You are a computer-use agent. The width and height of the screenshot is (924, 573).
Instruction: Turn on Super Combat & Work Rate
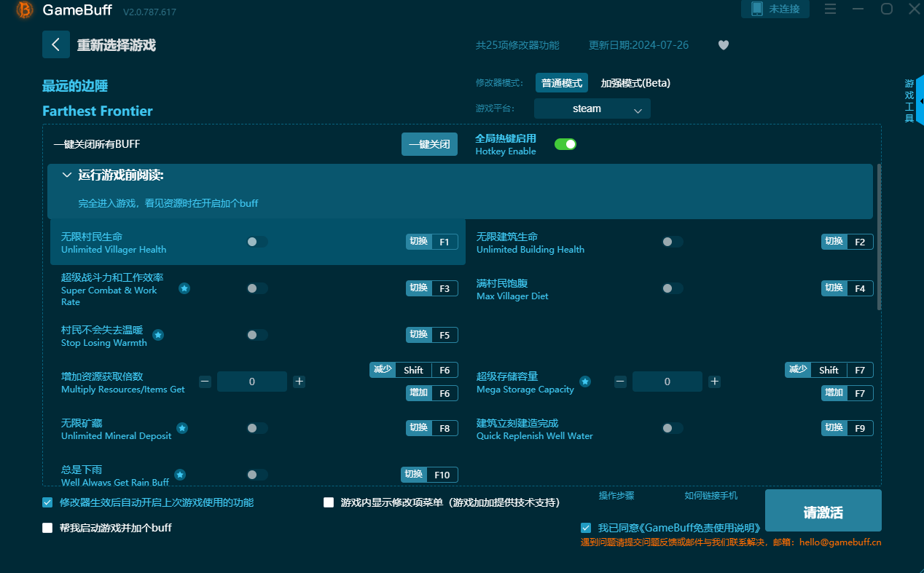pyautogui.click(x=257, y=288)
